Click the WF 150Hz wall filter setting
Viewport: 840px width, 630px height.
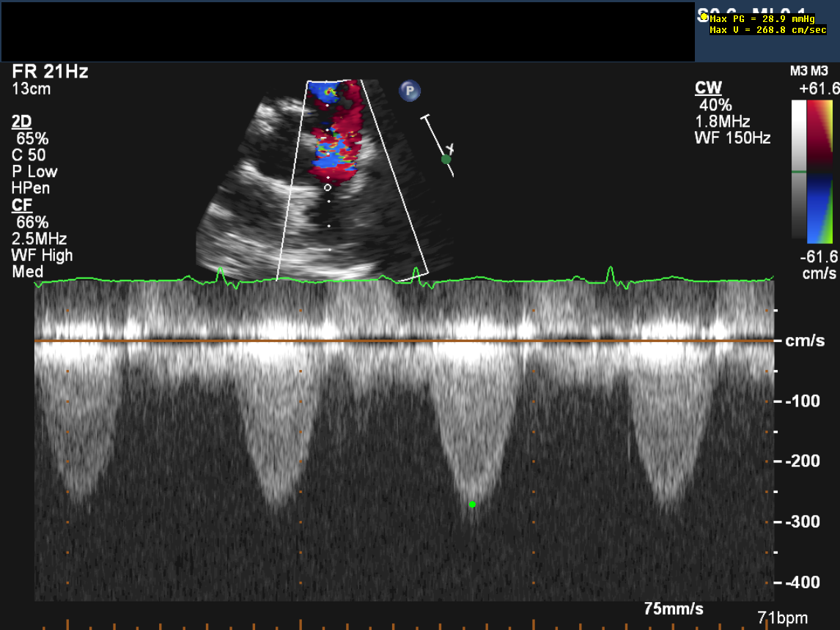click(x=733, y=137)
